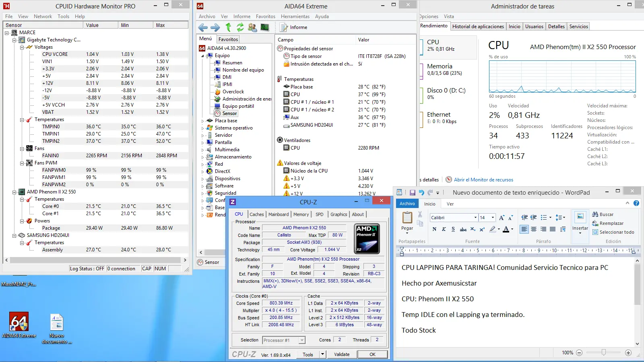
Task: Toggle subscript in WordPad
Action: 473,229
